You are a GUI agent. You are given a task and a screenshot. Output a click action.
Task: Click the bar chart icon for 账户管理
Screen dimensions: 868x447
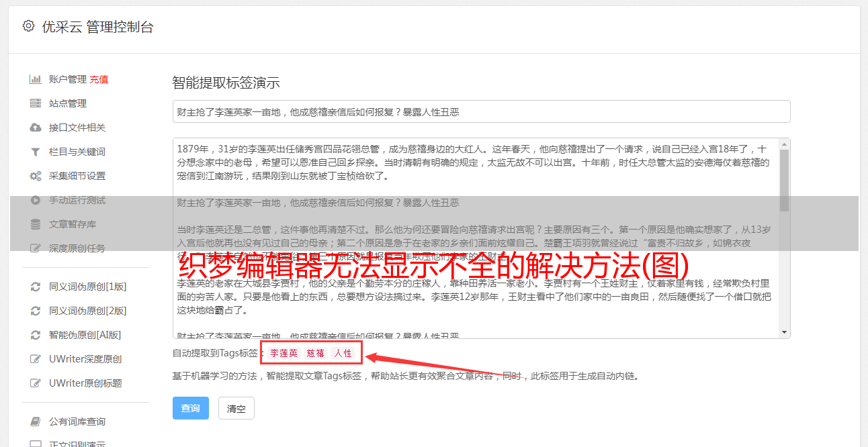pyautogui.click(x=36, y=79)
